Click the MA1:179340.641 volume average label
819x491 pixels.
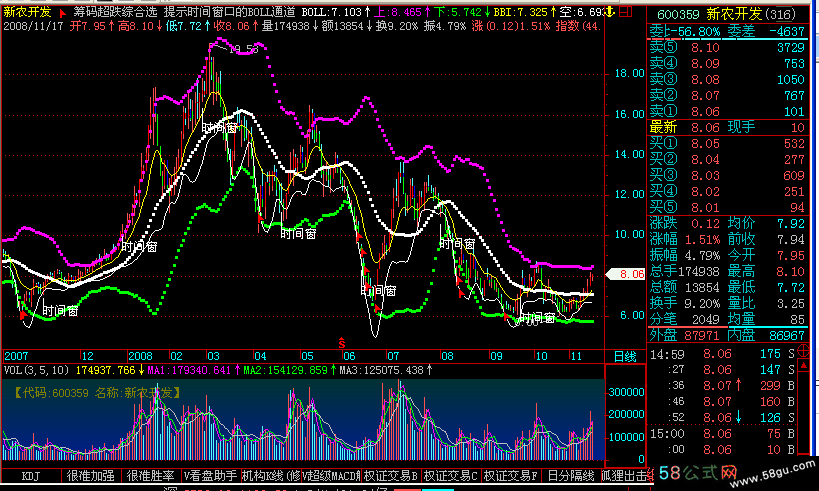coord(189,370)
